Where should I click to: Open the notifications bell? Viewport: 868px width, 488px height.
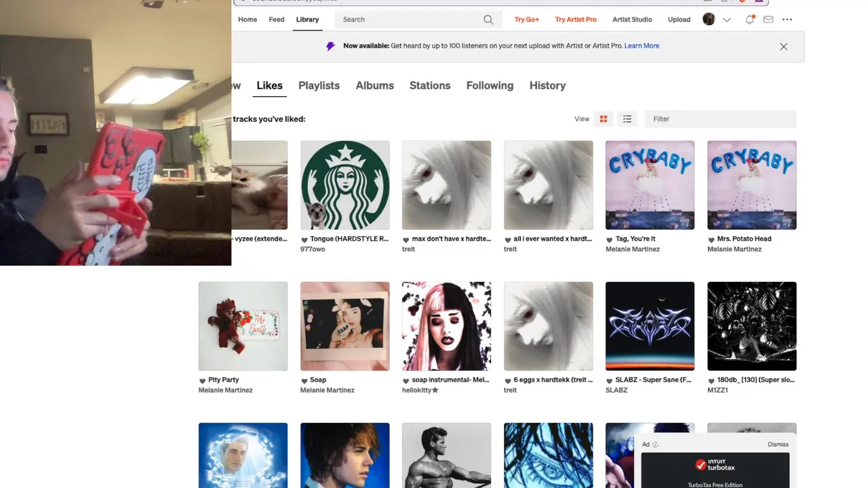(749, 20)
